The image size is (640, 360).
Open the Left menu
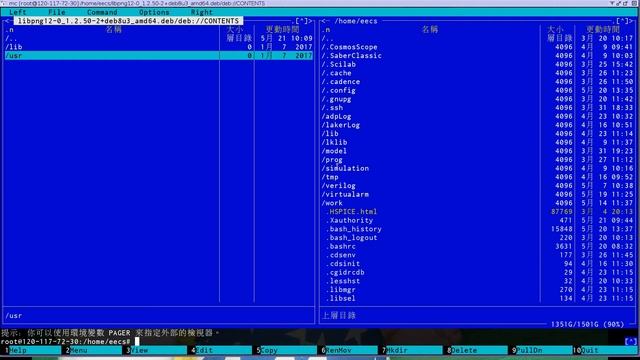coord(18,12)
